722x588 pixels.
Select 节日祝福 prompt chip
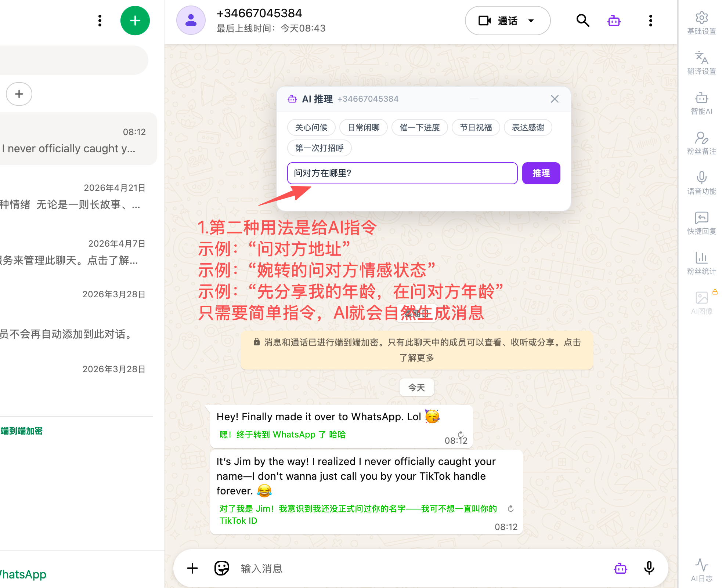click(476, 127)
